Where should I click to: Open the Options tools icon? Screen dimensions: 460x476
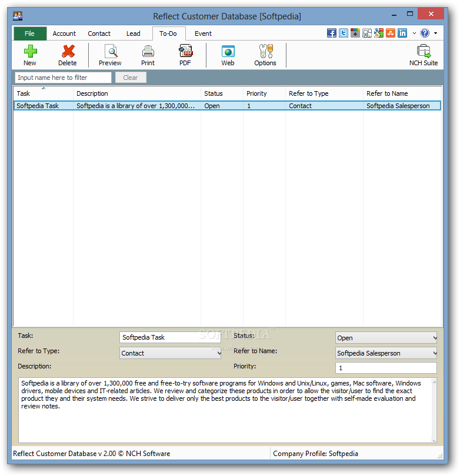pos(266,51)
